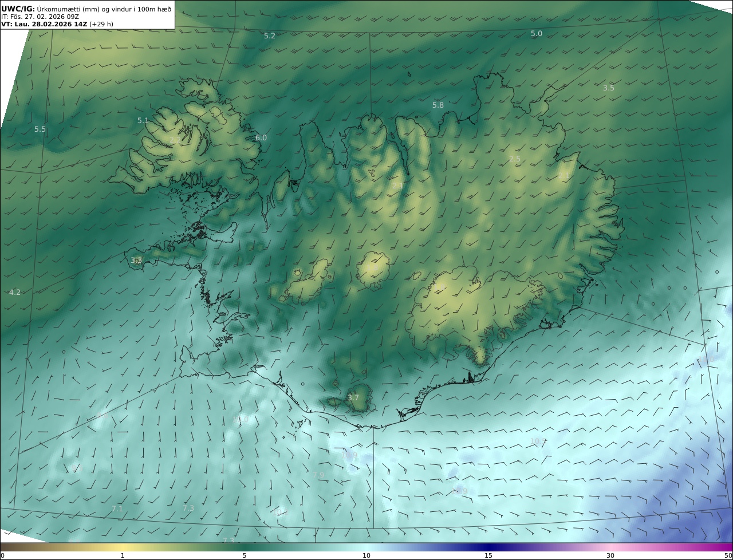Viewport: 733px width, 560px height.
Task: Click the 10.0 value label on the map
Action: pos(241,419)
